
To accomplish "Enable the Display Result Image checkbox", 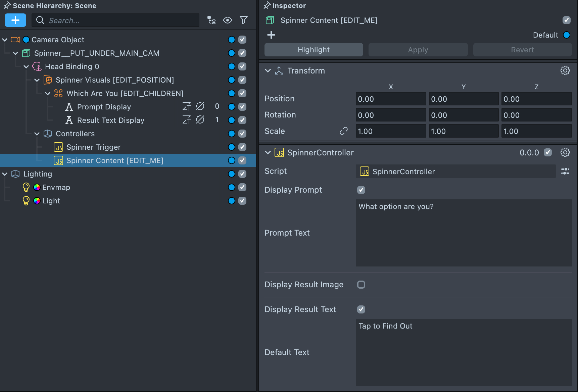I will [x=361, y=285].
